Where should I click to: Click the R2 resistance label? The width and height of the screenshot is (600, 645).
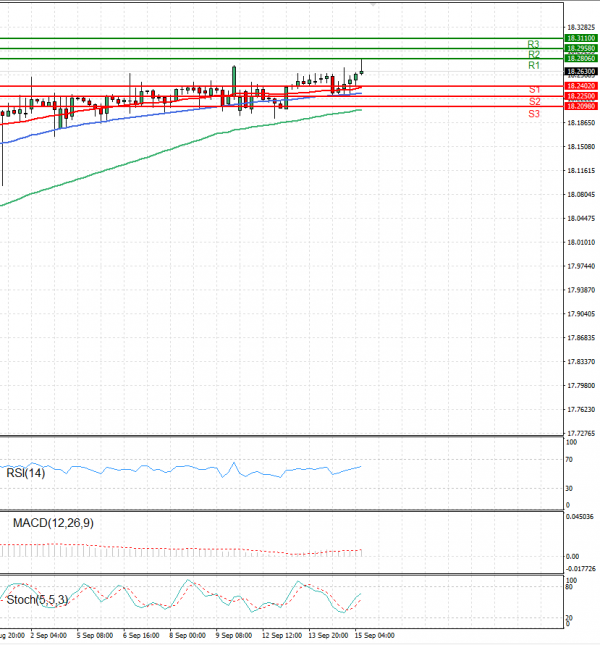(534, 55)
